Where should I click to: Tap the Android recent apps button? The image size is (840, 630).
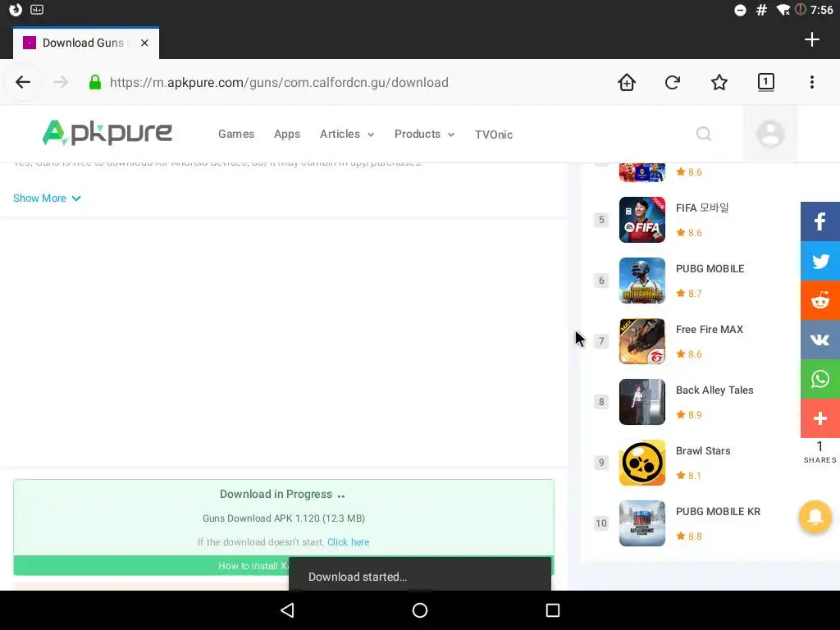[552, 610]
